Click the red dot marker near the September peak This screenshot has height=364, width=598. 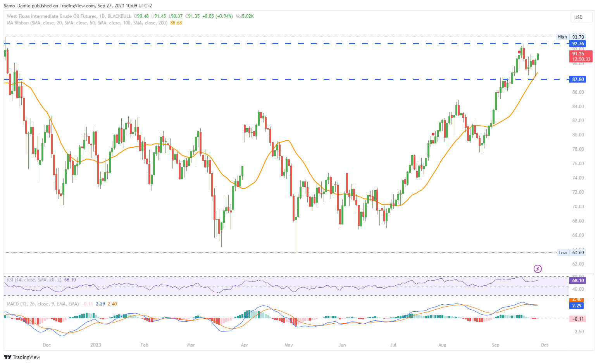click(519, 52)
